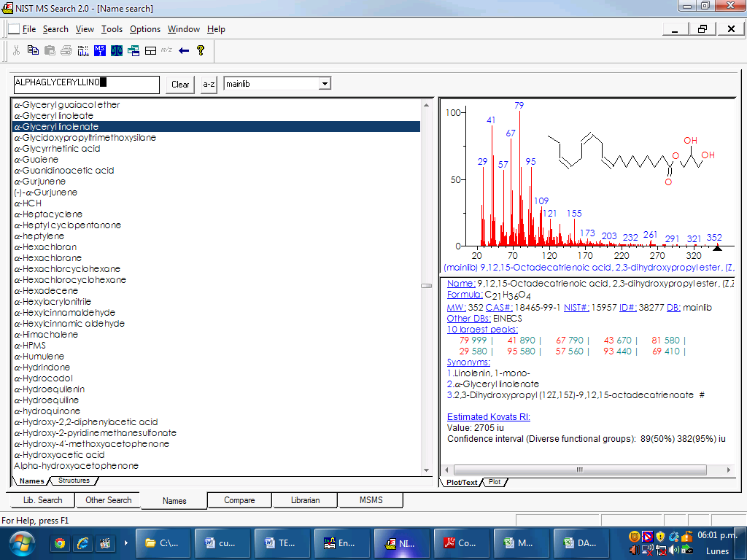Open the MS Interpreter toolbar icon
747x560 pixels.
tap(99, 50)
